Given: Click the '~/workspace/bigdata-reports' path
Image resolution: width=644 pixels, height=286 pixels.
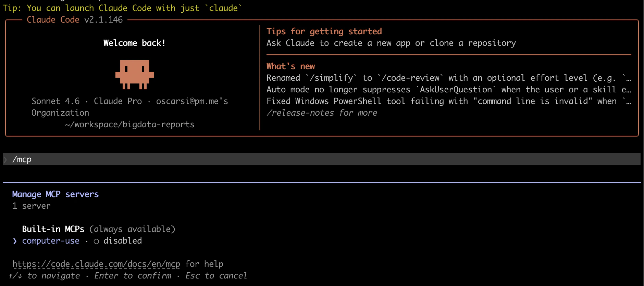Looking at the screenshot, I should tap(129, 125).
